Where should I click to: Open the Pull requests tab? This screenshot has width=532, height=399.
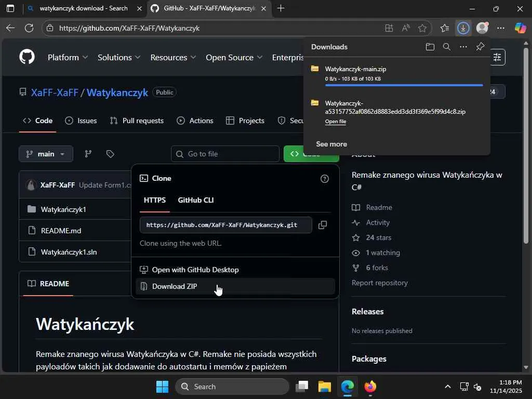(x=137, y=121)
